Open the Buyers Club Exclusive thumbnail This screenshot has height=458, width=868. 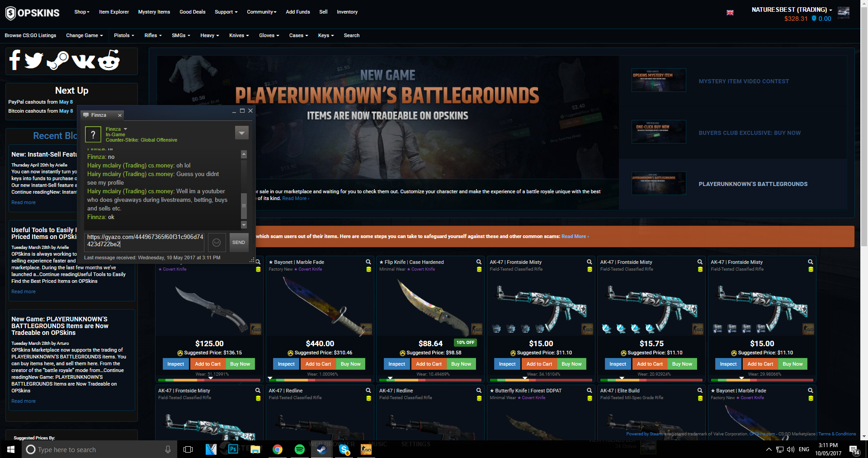(x=659, y=132)
